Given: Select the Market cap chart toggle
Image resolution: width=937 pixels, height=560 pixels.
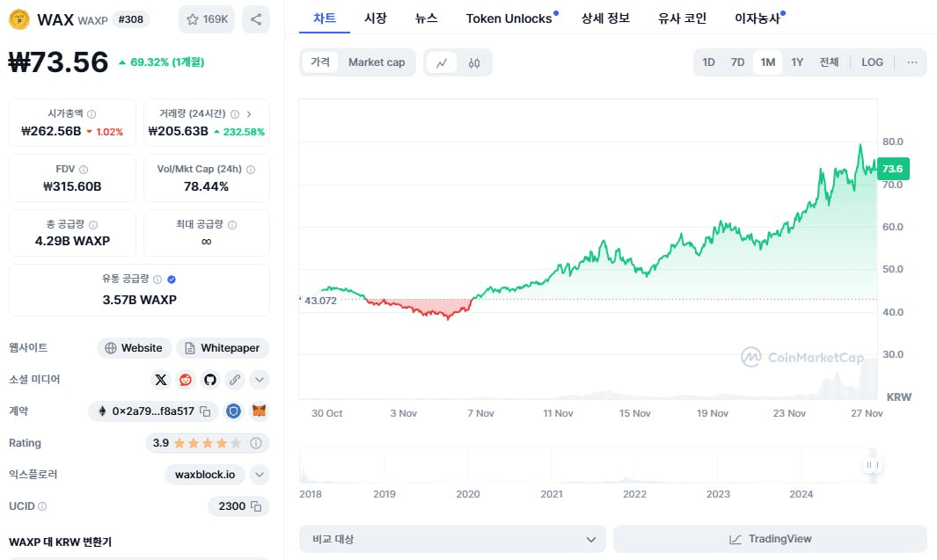Looking at the screenshot, I should [377, 62].
